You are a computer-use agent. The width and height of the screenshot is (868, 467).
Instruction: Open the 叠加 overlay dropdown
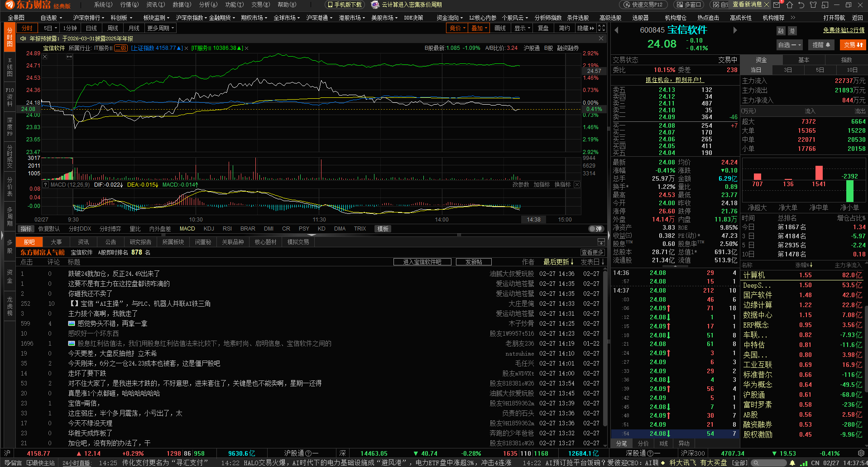pyautogui.click(x=479, y=28)
